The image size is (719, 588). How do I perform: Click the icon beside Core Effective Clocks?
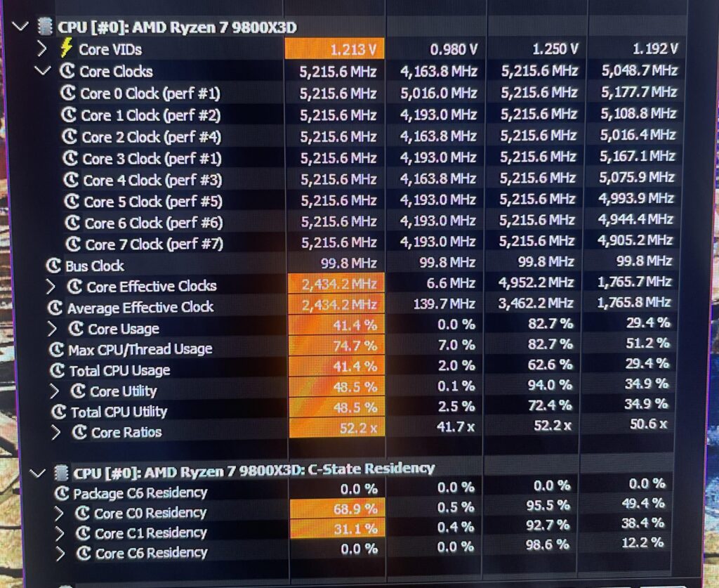[x=74, y=286]
